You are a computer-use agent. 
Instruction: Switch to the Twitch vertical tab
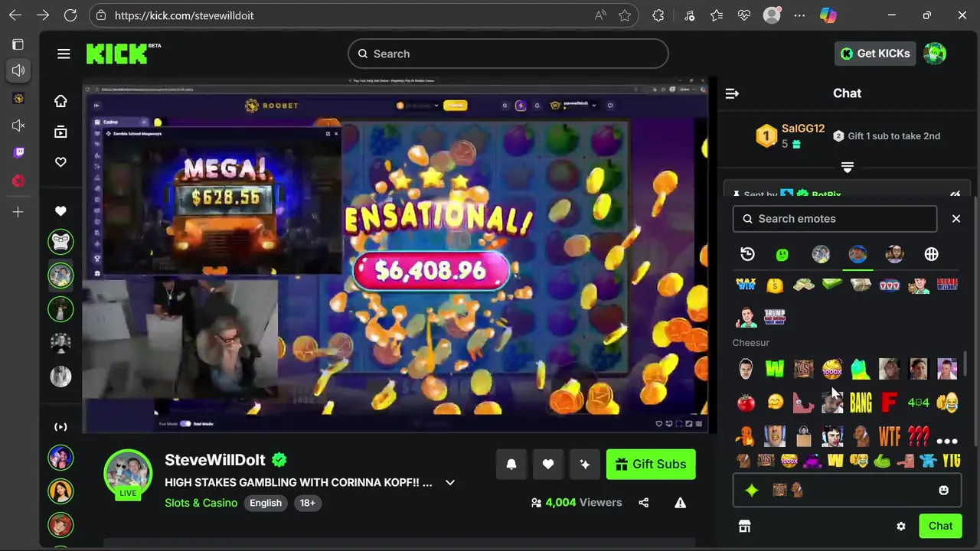(18, 152)
